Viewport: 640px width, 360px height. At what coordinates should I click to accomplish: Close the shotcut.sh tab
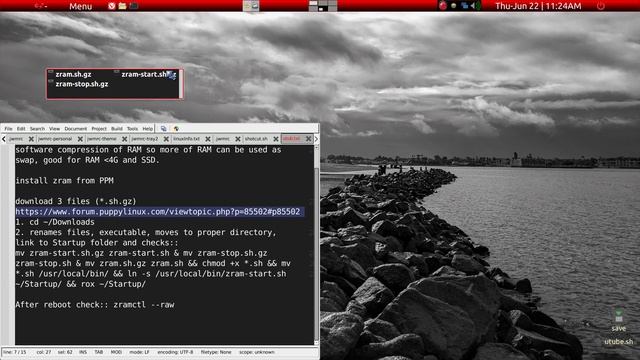pyautogui.click(x=276, y=139)
